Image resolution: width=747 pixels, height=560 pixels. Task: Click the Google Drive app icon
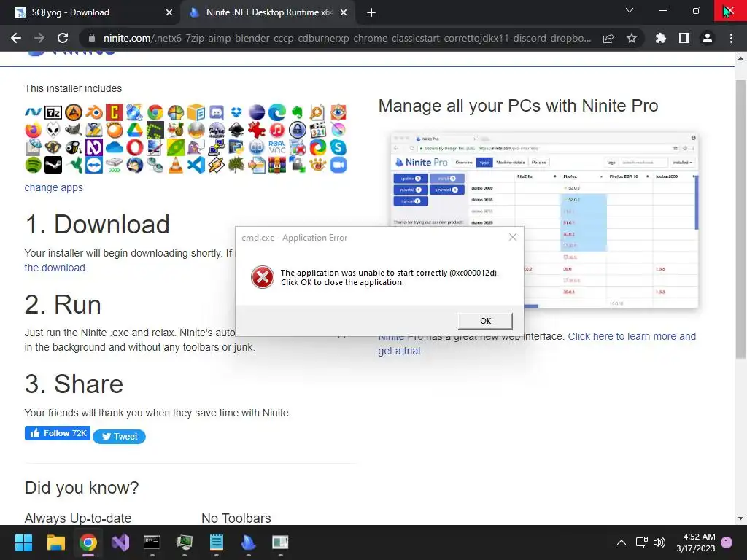click(134, 130)
